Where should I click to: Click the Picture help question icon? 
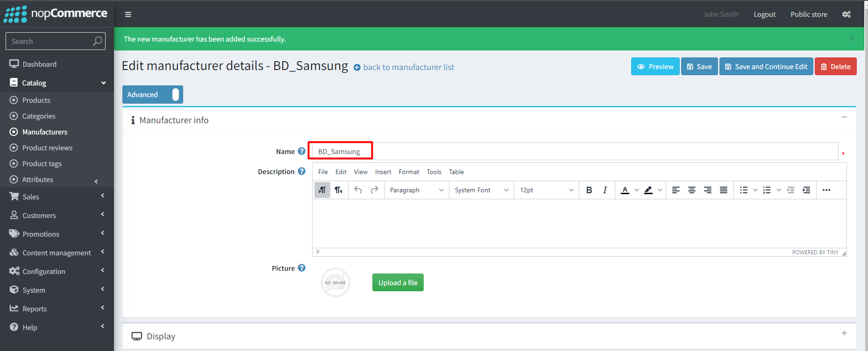(x=302, y=268)
